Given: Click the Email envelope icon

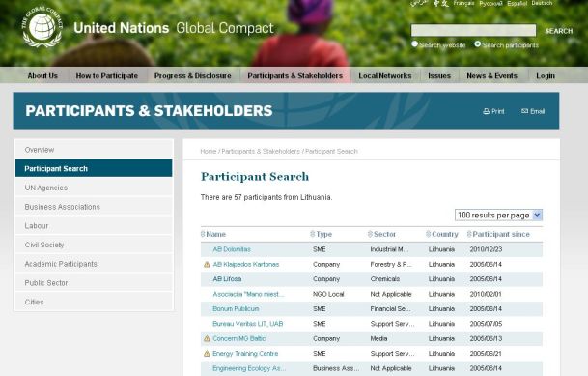Looking at the screenshot, I should (524, 111).
